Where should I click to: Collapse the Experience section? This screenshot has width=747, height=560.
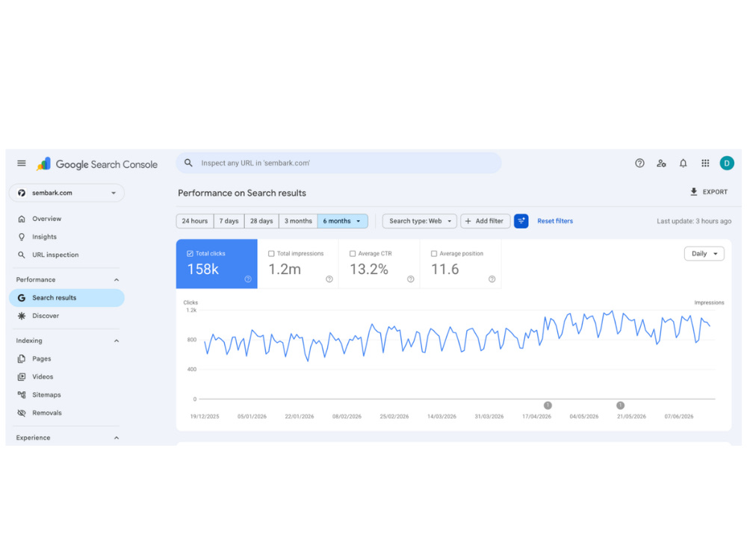[x=117, y=438]
